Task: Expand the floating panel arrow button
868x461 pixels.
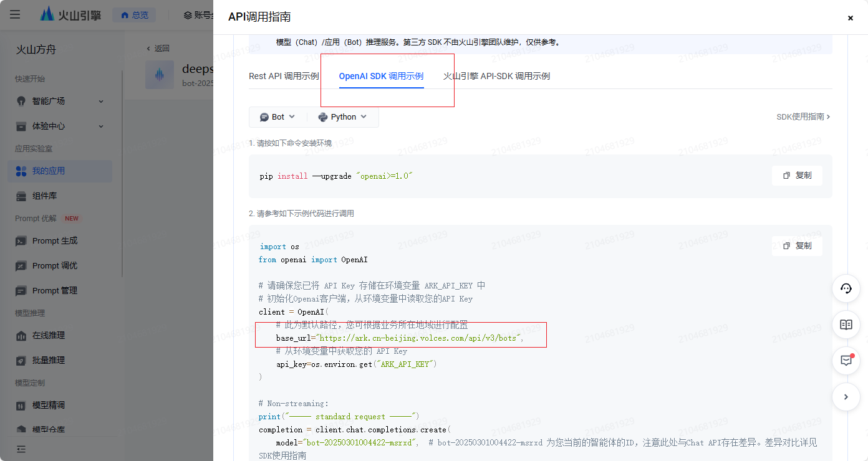Action: click(x=846, y=397)
